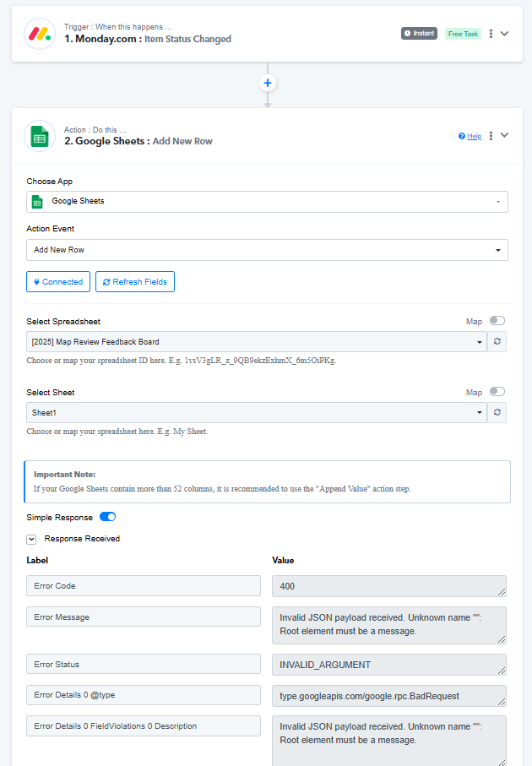Open the Help link
The height and width of the screenshot is (766, 532).
(470, 136)
